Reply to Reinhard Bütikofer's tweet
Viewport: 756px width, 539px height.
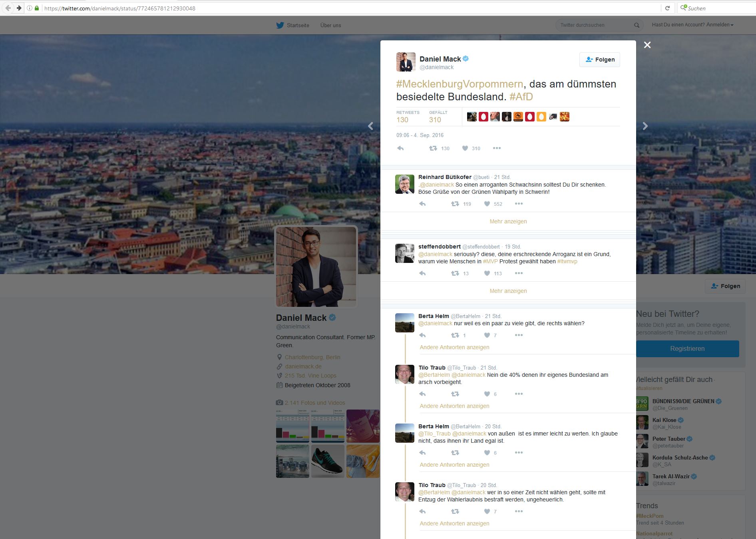[x=422, y=204]
